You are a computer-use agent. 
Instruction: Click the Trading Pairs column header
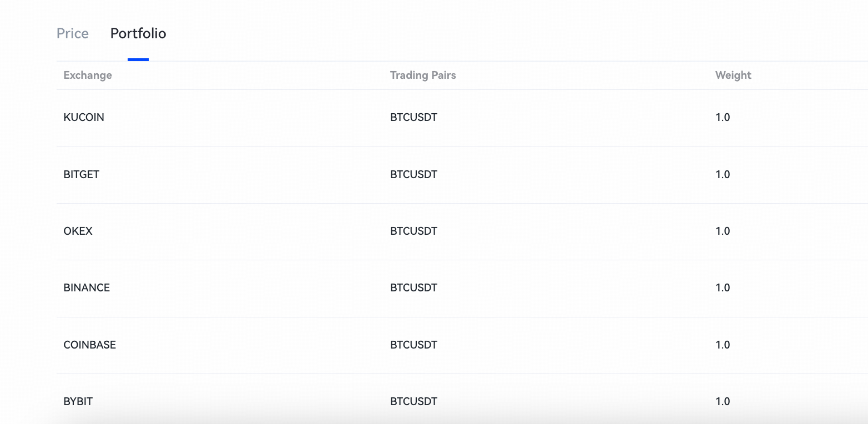coord(423,75)
